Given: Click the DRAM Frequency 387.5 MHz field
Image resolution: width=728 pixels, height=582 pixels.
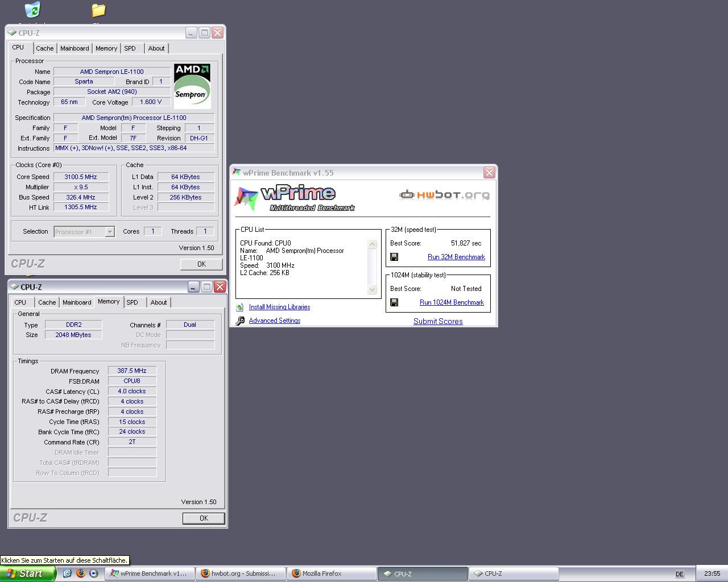Looking at the screenshot, I should tap(132, 371).
